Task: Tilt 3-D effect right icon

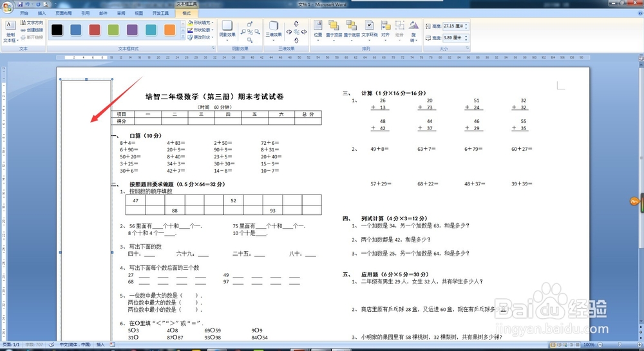Action: pos(303,32)
